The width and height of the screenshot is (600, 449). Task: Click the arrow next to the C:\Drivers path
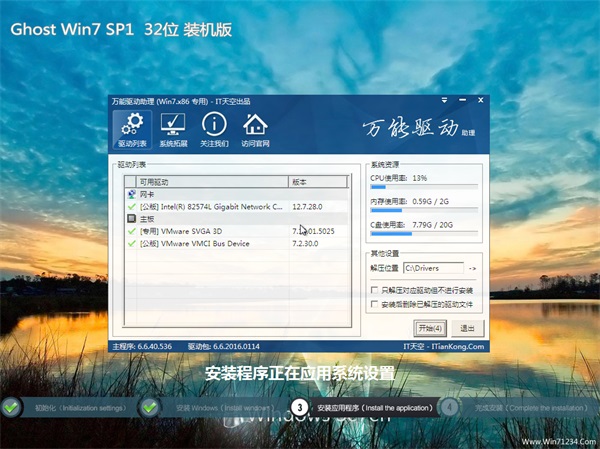click(472, 268)
